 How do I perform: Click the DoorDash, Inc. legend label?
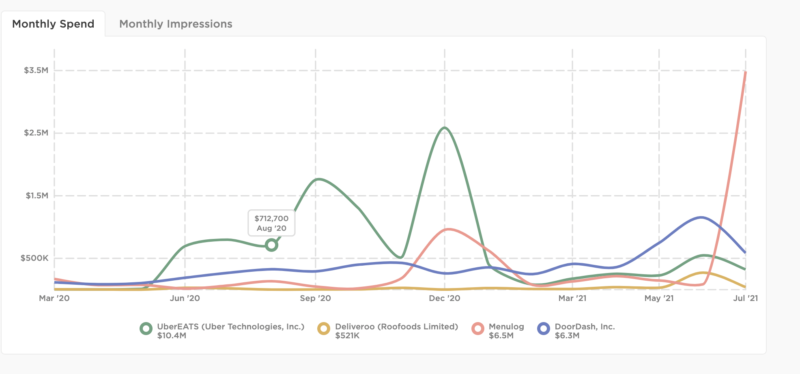585,327
